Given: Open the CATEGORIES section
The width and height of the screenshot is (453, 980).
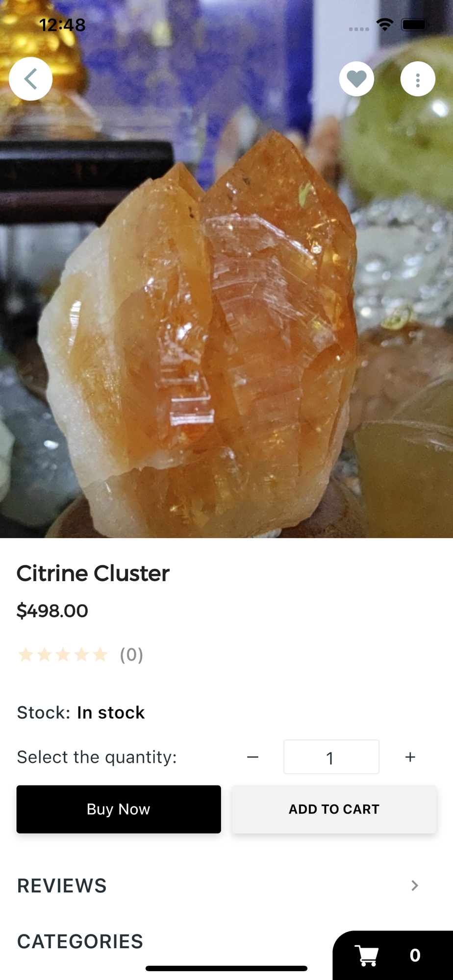Looking at the screenshot, I should point(80,941).
